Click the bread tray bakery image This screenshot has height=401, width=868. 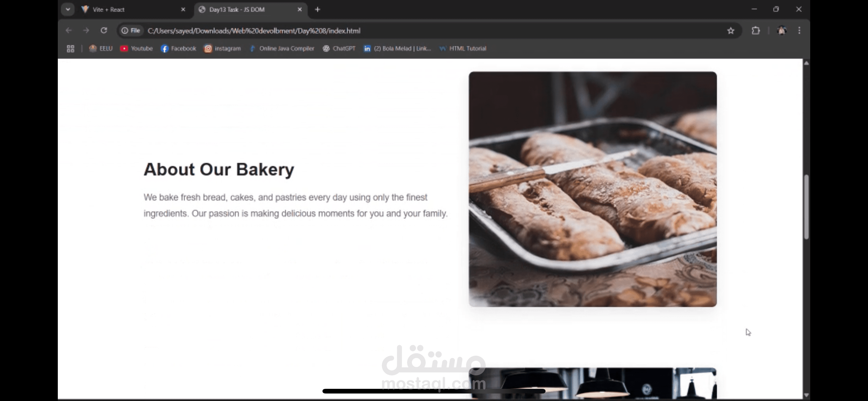(x=592, y=189)
